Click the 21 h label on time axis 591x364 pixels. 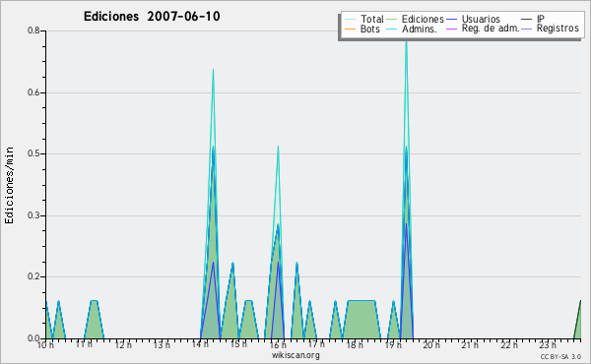point(470,344)
